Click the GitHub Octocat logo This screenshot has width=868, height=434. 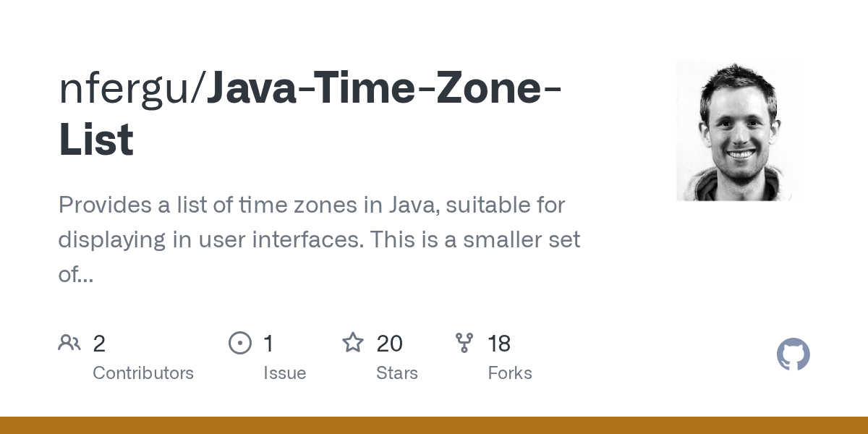793,354
